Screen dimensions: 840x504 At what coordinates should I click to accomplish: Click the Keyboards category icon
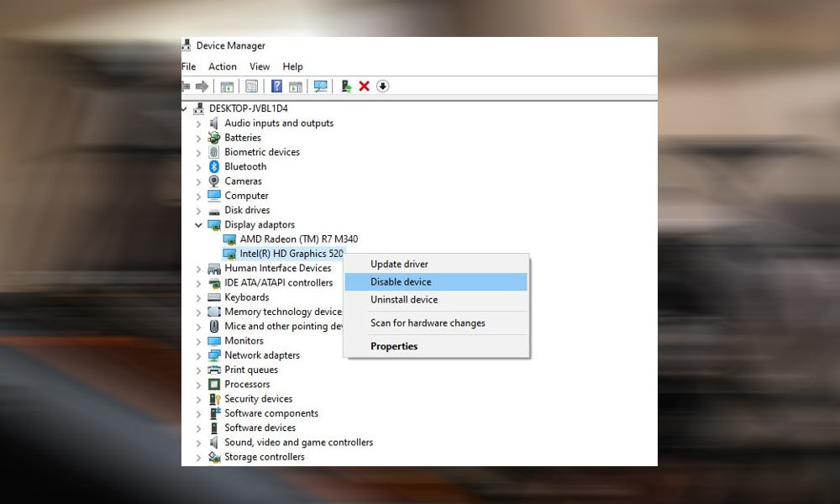(214, 297)
